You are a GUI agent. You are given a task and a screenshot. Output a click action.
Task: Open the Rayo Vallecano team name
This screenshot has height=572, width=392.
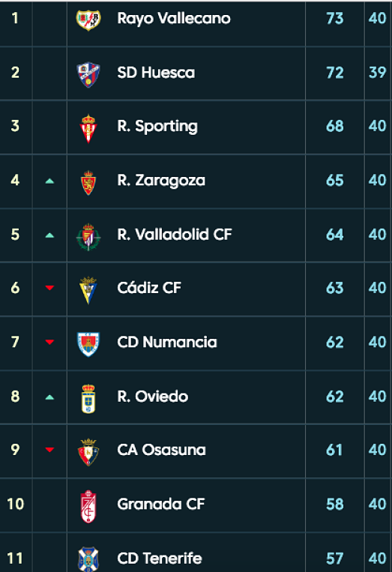[x=174, y=19]
